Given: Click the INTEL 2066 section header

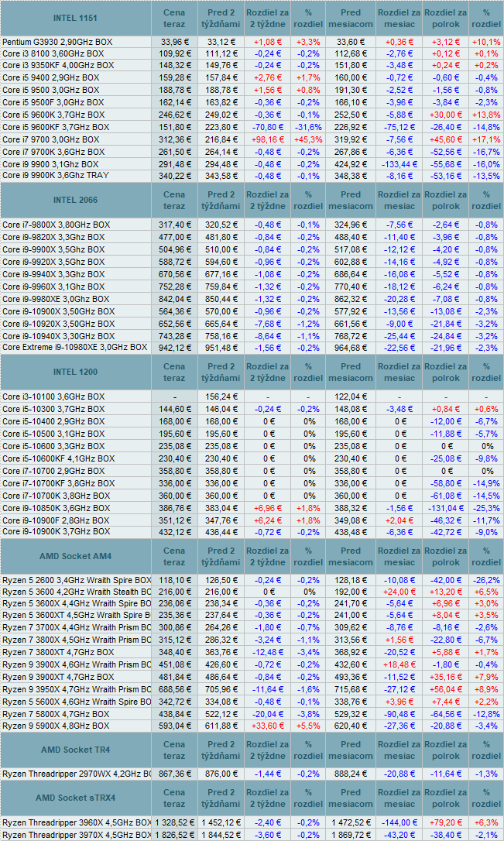Looking at the screenshot, I should pyautogui.click(x=76, y=200).
